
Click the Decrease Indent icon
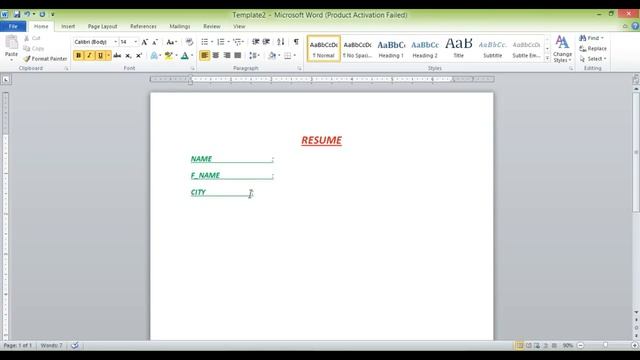(x=256, y=42)
